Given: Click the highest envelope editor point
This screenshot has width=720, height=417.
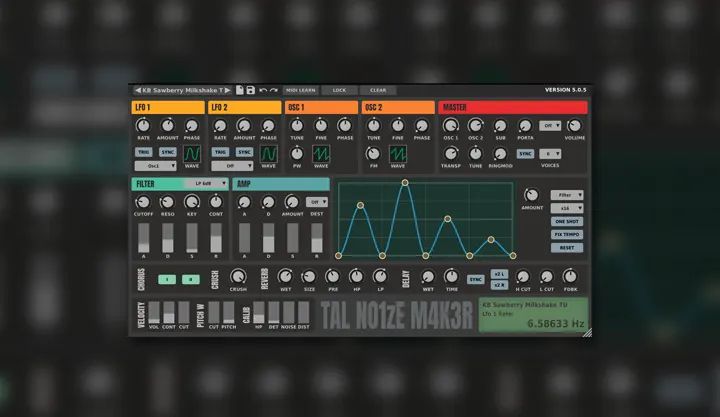Looking at the screenshot, I should coord(405,183).
